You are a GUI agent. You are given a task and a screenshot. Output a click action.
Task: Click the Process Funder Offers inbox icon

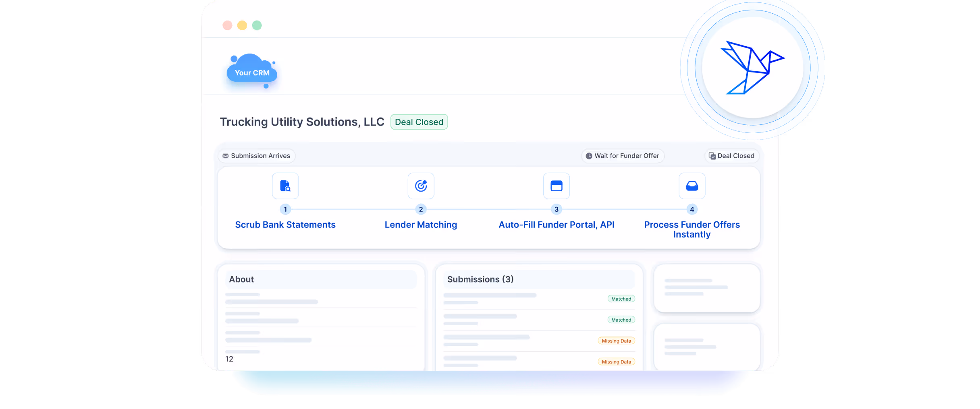(x=692, y=186)
